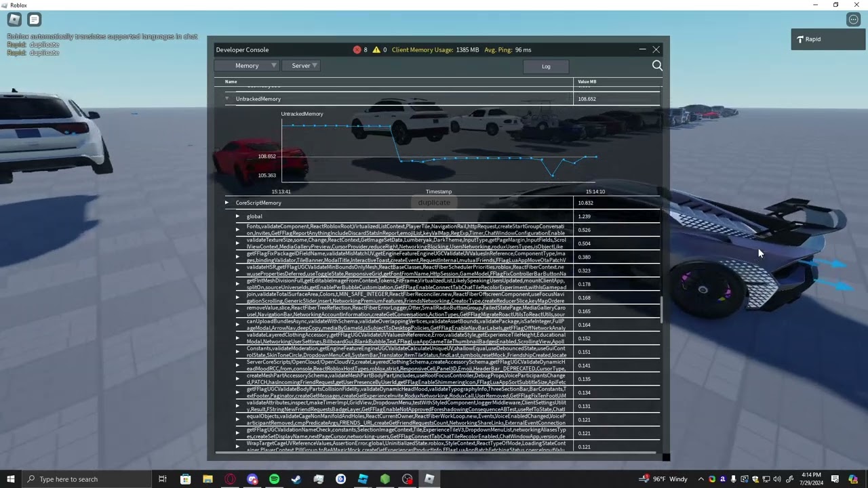
Task: Click the Avg. Ping 96 ms readout
Action: [508, 49]
